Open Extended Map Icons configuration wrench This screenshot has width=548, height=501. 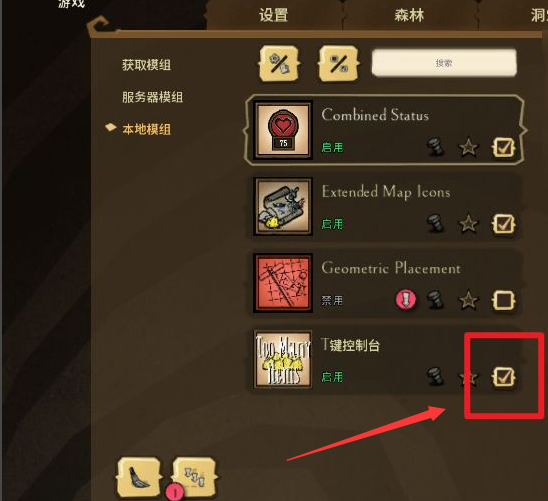[435, 223]
